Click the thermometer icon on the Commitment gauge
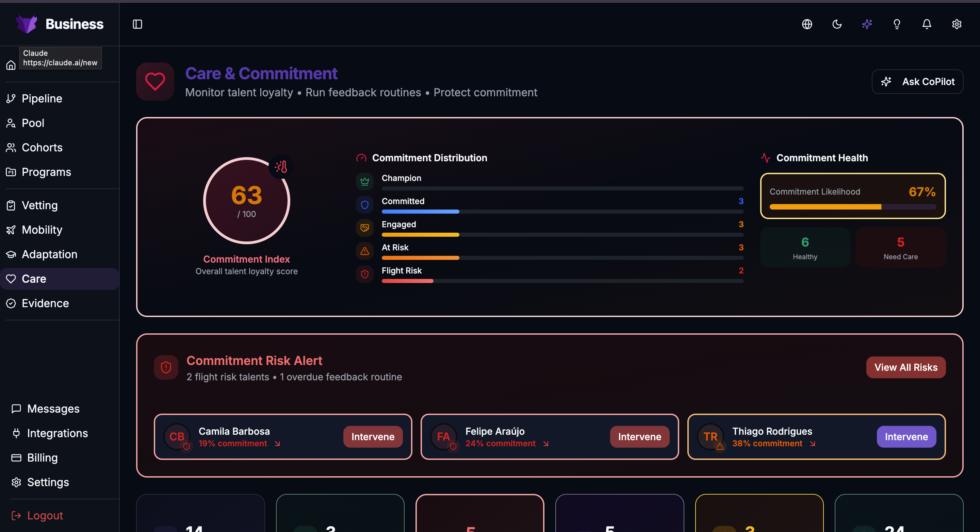The image size is (980, 532). point(281,167)
